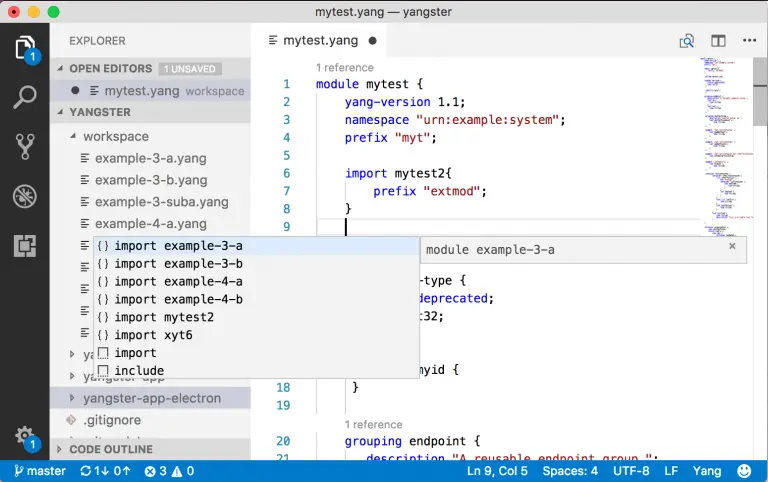This screenshot has height=482, width=768.
Task: Split the editor with the split icon
Action: coord(718,41)
